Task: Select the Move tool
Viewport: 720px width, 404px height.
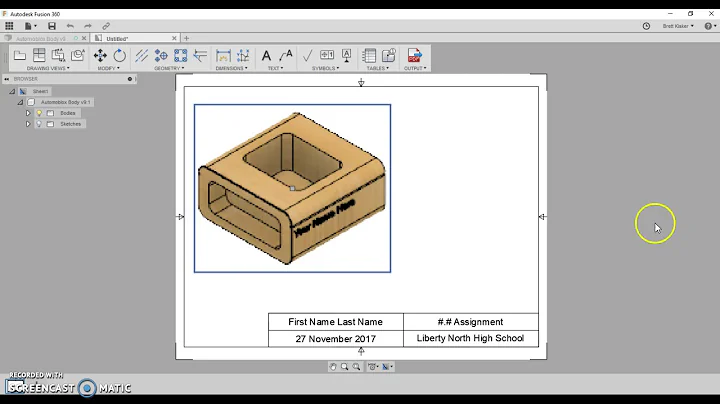Action: coord(100,56)
